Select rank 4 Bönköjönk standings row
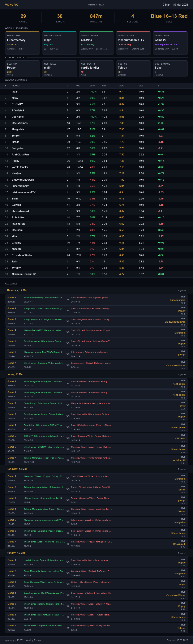 point(96,111)
